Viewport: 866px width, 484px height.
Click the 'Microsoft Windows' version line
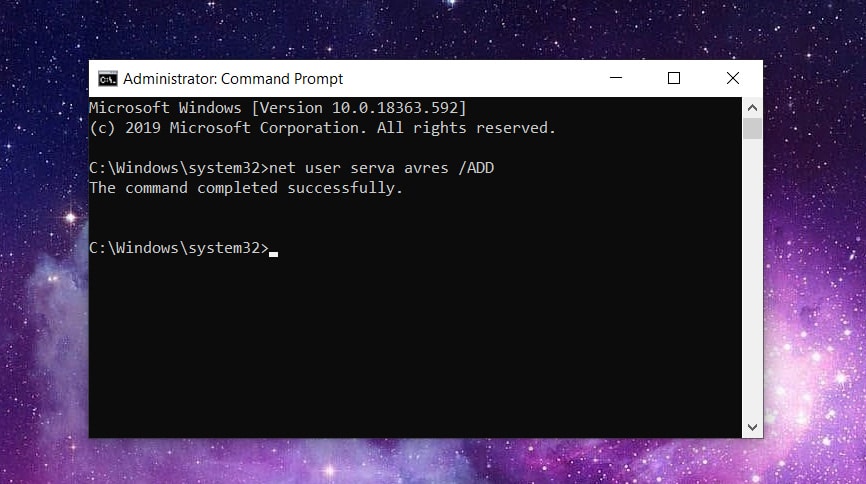[x=278, y=108]
